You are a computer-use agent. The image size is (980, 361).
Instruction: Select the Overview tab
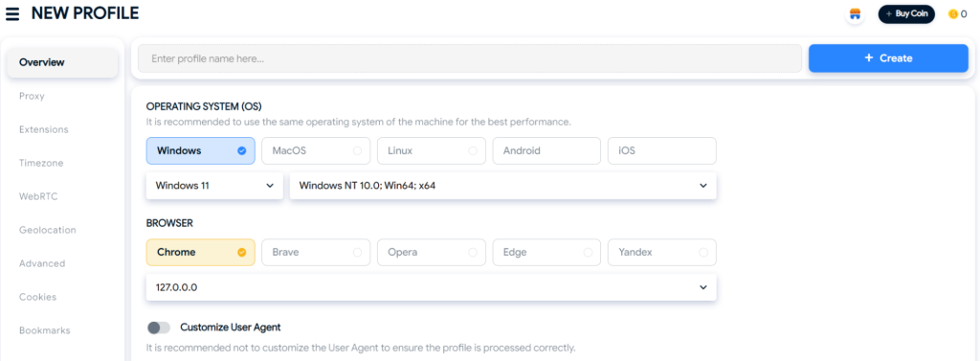coord(62,62)
